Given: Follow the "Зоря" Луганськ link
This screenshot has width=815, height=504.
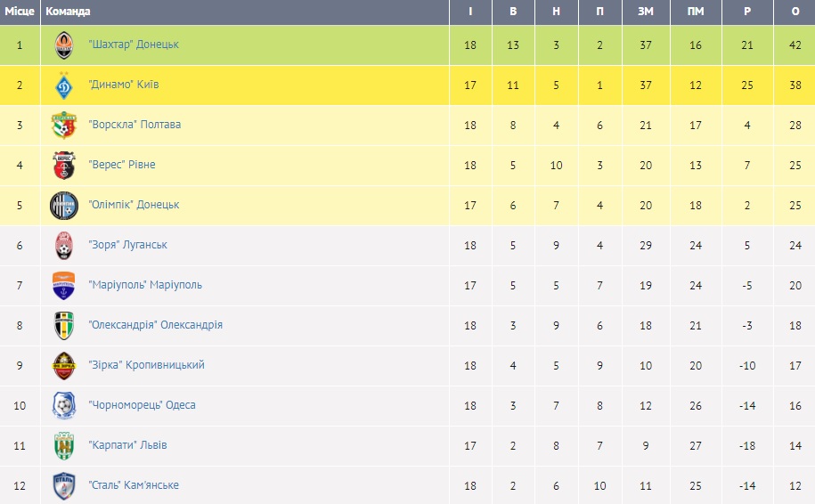Looking at the screenshot, I should (x=128, y=245).
